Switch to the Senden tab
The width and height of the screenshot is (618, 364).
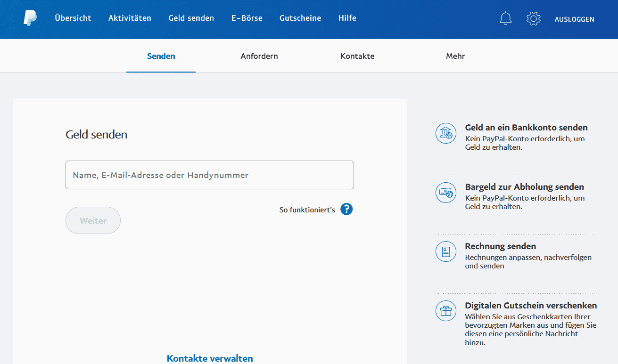[x=161, y=56]
